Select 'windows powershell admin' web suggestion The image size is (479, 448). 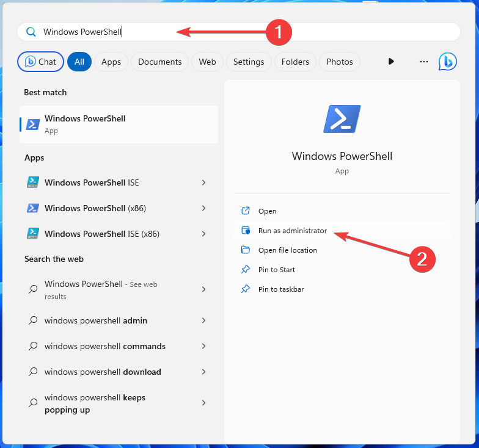click(x=119, y=320)
